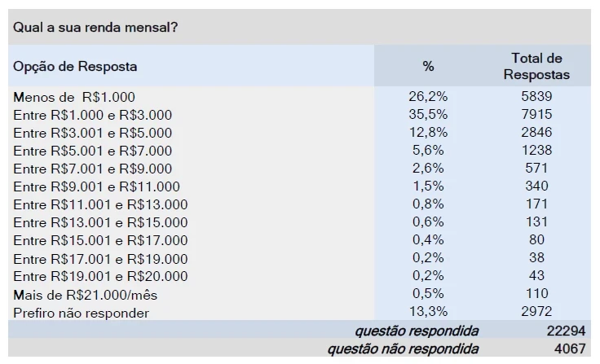The height and width of the screenshot is (364, 600).
Task: Click the 'questão respondida' total 22294
Action: click(566, 331)
